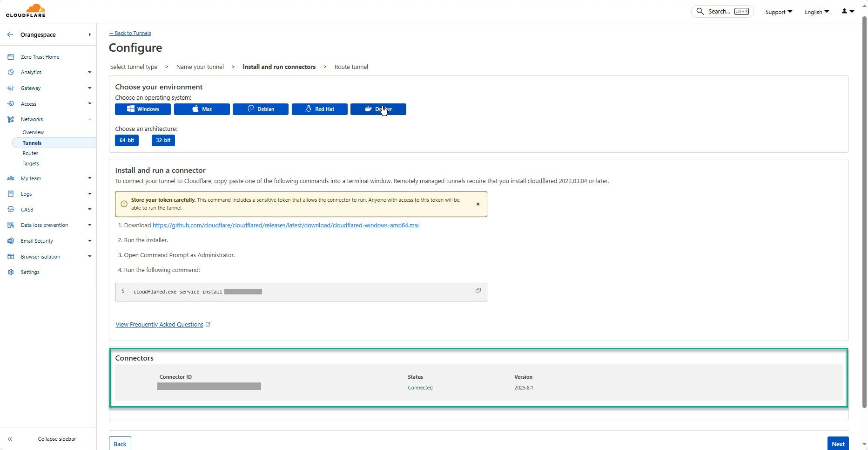Screen dimensions: 868x450
Task: Expand the Browser isolation menu
Action: 90,256
